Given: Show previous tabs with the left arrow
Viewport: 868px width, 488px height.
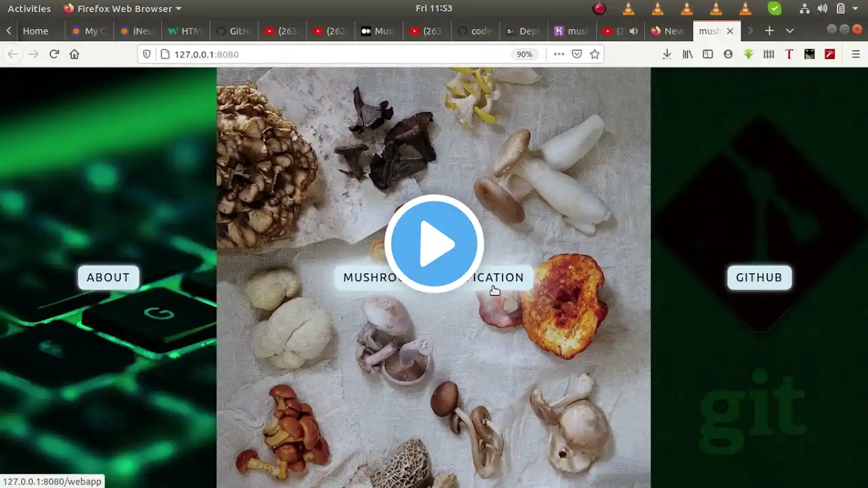Looking at the screenshot, I should coord(8,31).
